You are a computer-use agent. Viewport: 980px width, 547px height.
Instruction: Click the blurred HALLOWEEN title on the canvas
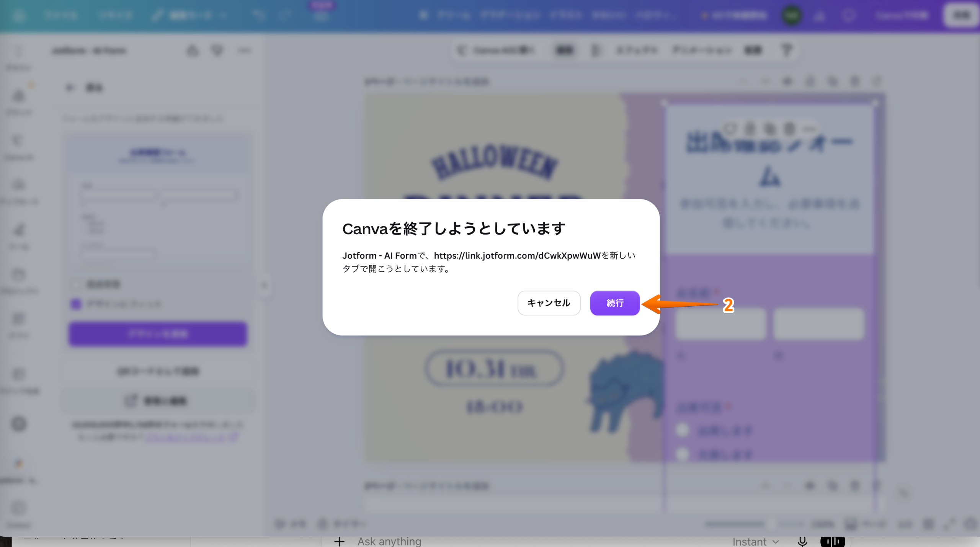(494, 162)
